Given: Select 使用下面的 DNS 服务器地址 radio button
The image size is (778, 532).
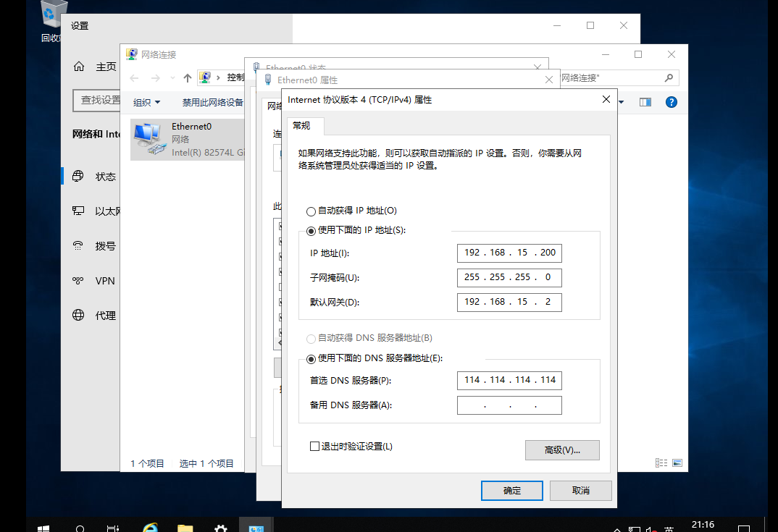Looking at the screenshot, I should coord(311,358).
